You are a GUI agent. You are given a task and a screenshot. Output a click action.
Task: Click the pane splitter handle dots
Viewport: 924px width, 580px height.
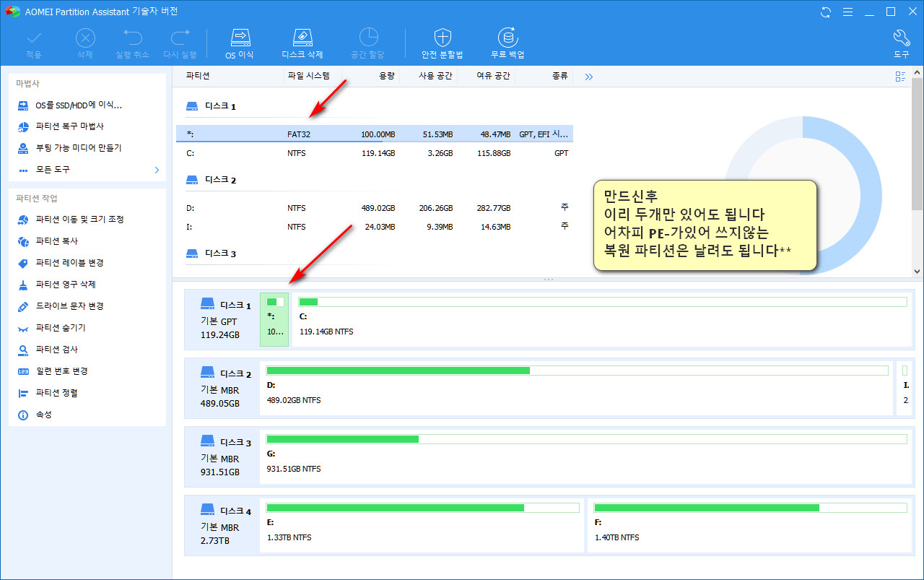pos(548,279)
